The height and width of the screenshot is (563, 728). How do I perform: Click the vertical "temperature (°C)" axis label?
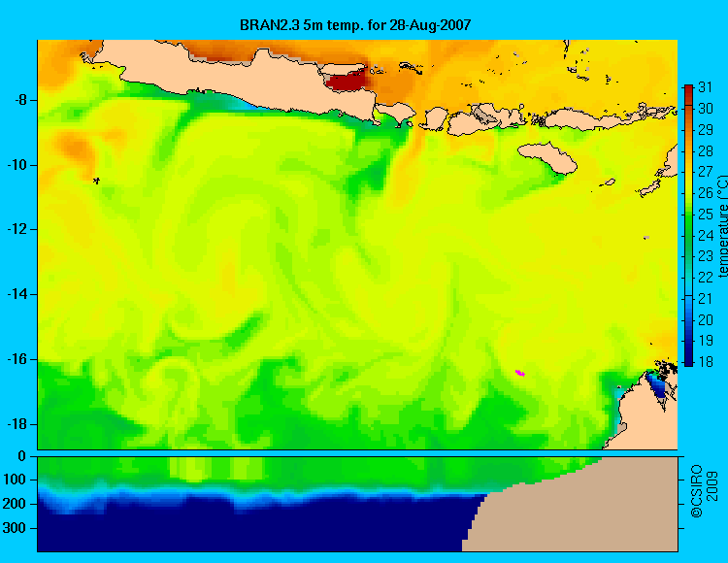pos(723,226)
